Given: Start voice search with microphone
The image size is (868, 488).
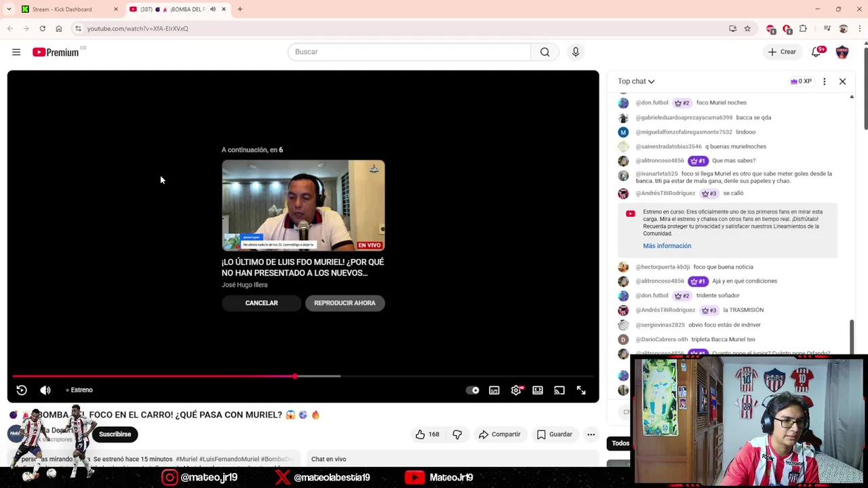Looking at the screenshot, I should 576,52.
